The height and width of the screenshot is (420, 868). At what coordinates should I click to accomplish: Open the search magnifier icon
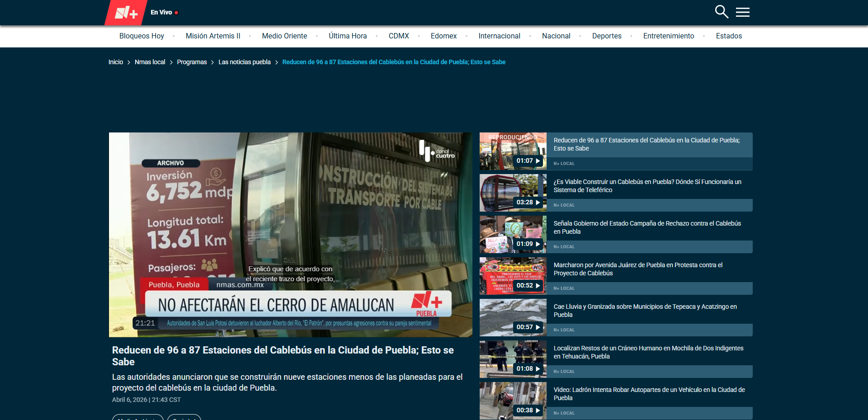(722, 12)
